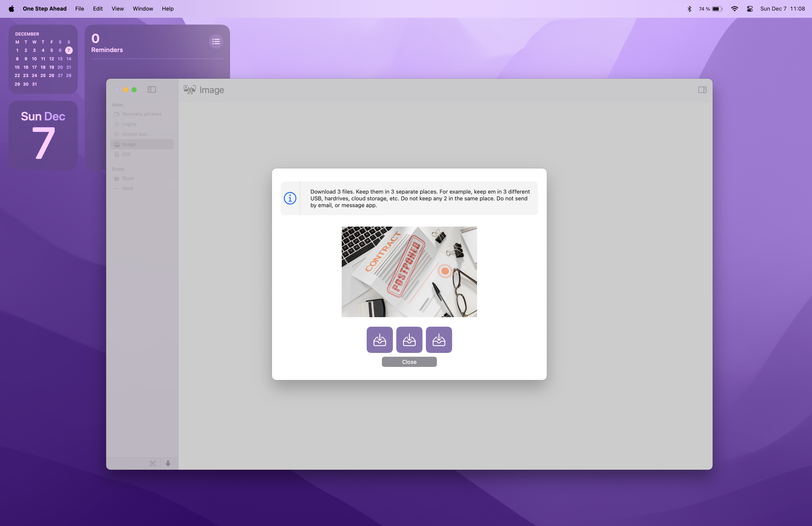This screenshot has width=812, height=526.
Task: Open the PDF section in the sidebar
Action: click(127, 154)
